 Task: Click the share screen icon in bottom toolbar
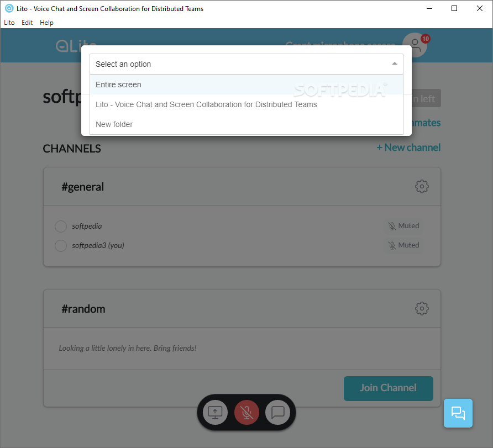click(215, 413)
